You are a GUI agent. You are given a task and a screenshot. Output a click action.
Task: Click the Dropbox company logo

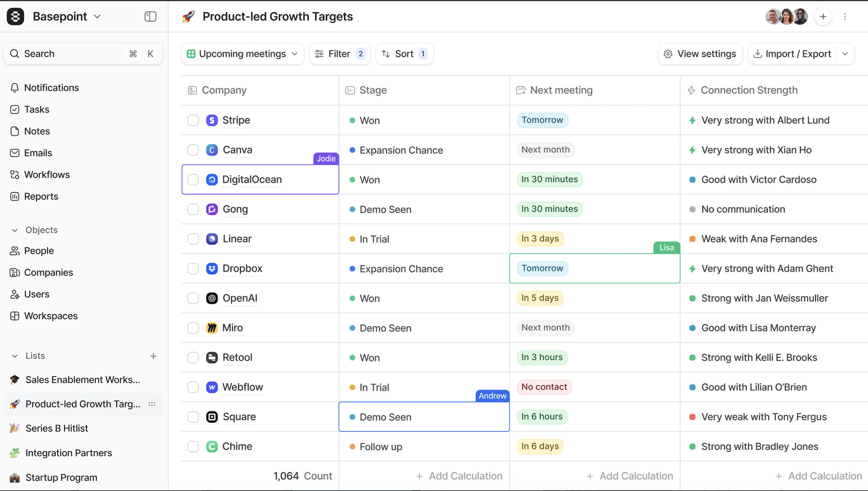pos(212,268)
